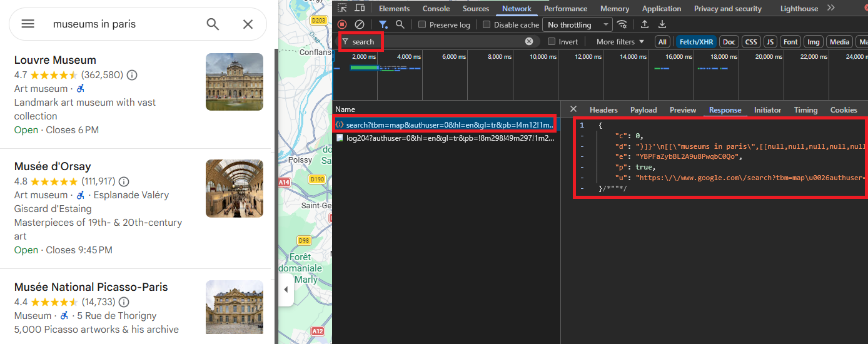The height and width of the screenshot is (344, 868).
Task: Toggle the Doc type filter
Action: click(729, 42)
